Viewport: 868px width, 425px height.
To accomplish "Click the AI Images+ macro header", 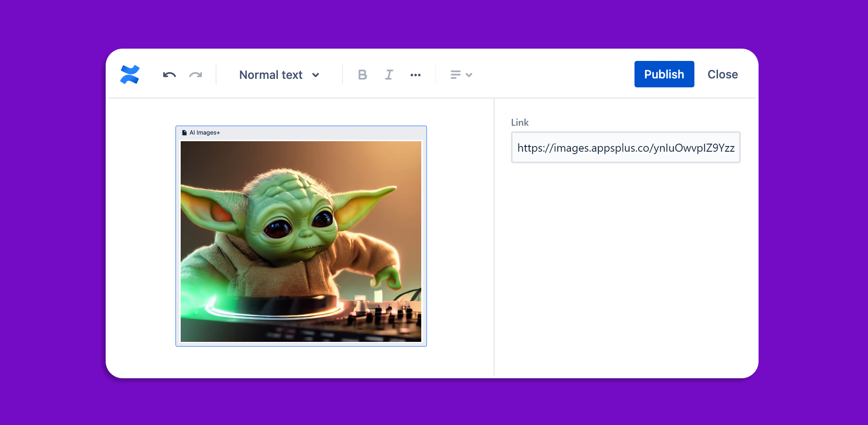I will click(301, 133).
